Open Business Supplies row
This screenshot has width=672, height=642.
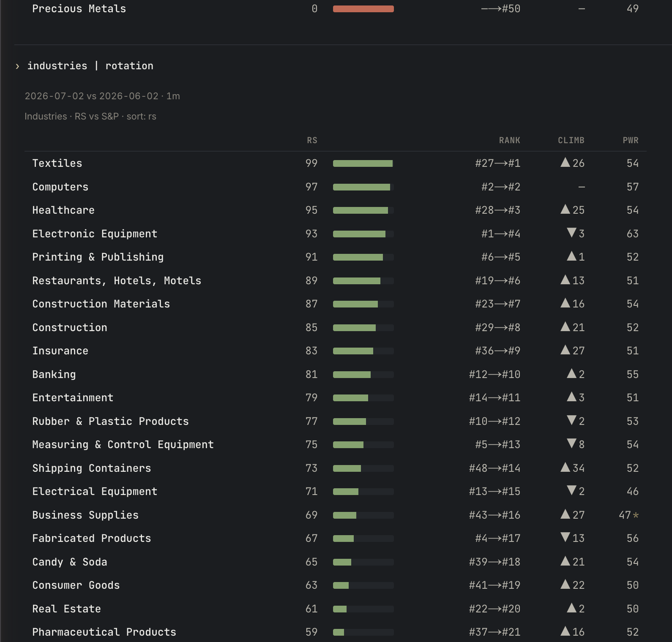tap(336, 515)
